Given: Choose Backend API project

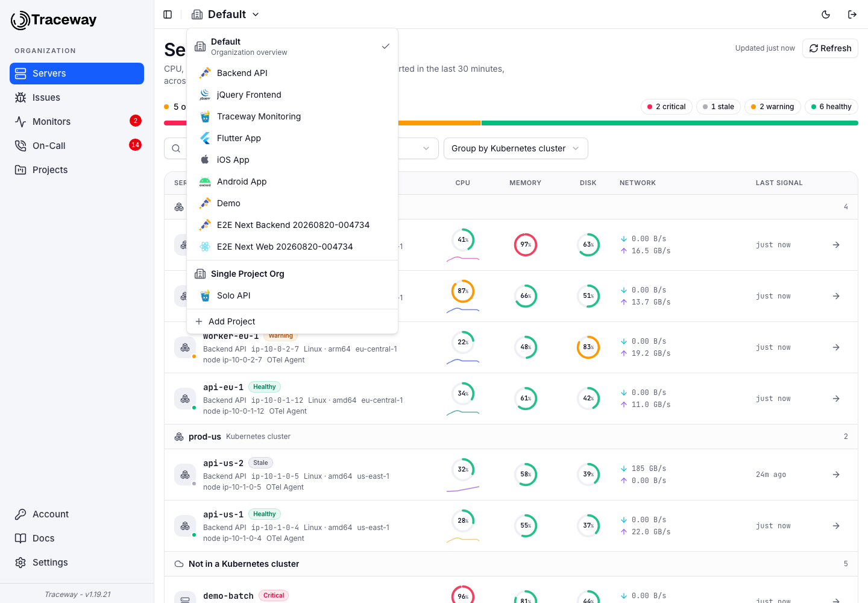Looking at the screenshot, I should (x=292, y=73).
